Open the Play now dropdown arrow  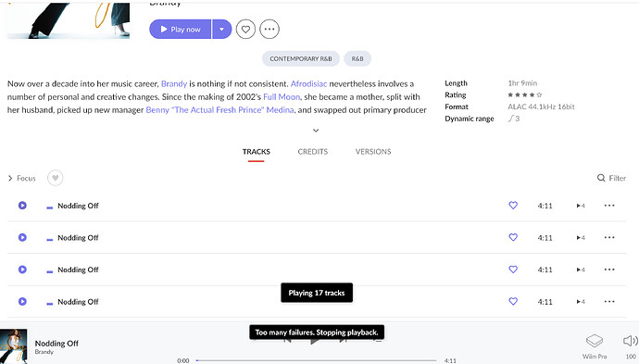[221, 30]
